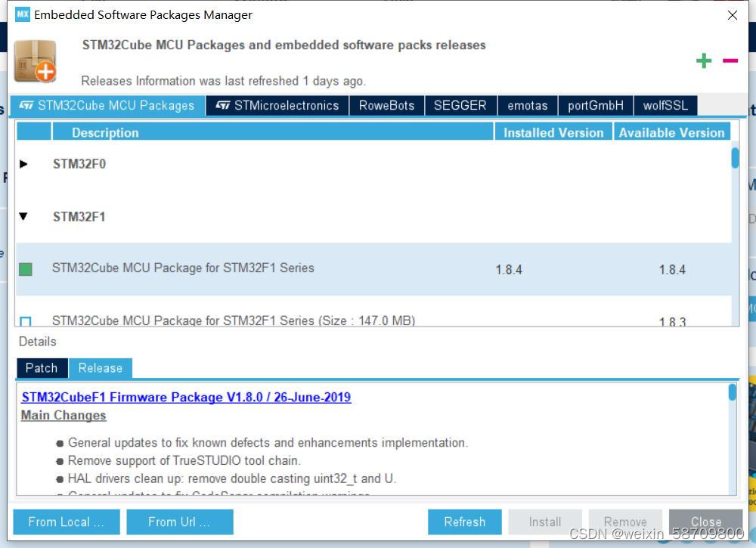756x548 pixels.
Task: Click the Refresh button
Action: click(x=464, y=522)
